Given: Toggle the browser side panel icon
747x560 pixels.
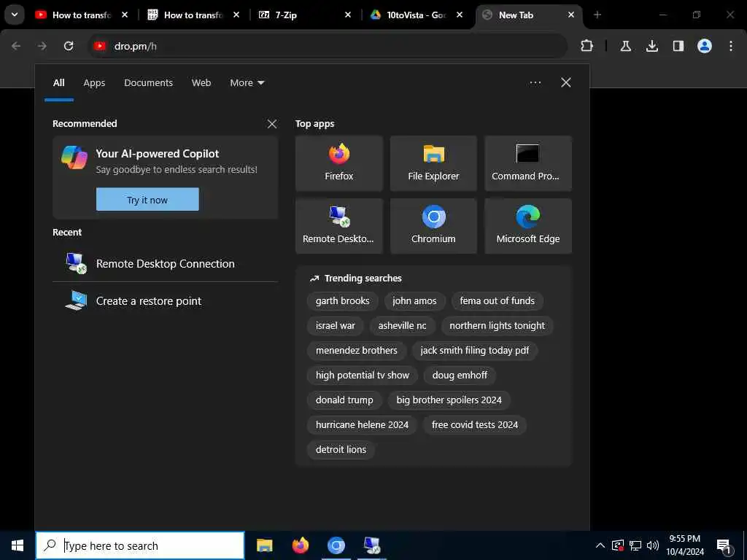Looking at the screenshot, I should [x=678, y=46].
